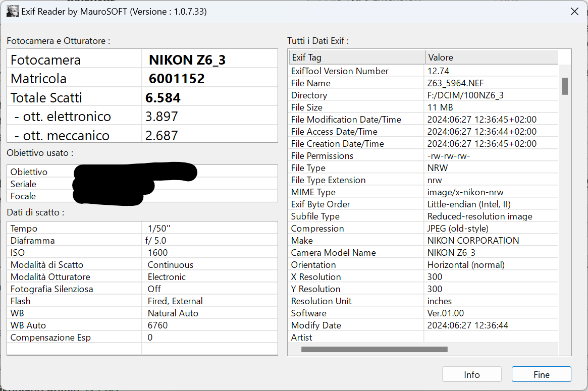Click the Exif Reader app icon in title bar
Screen dimensions: 588x391
[x=13, y=12]
